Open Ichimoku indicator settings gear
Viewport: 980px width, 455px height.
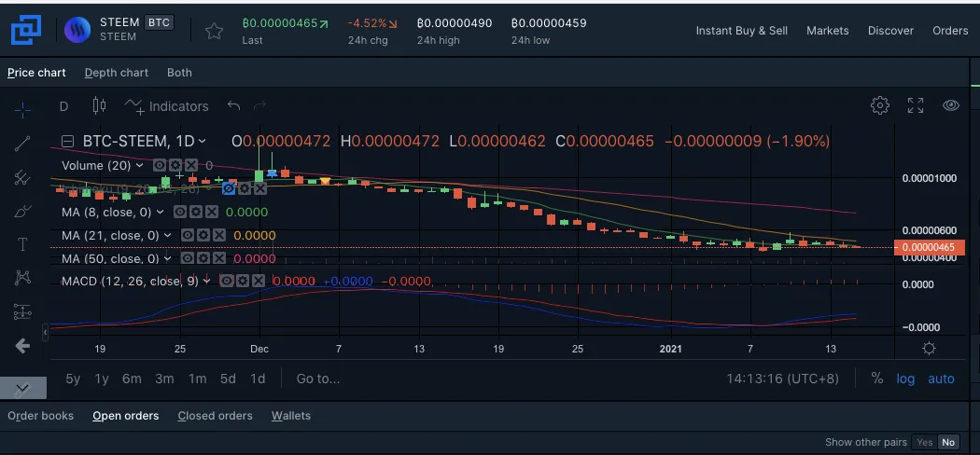tap(245, 187)
